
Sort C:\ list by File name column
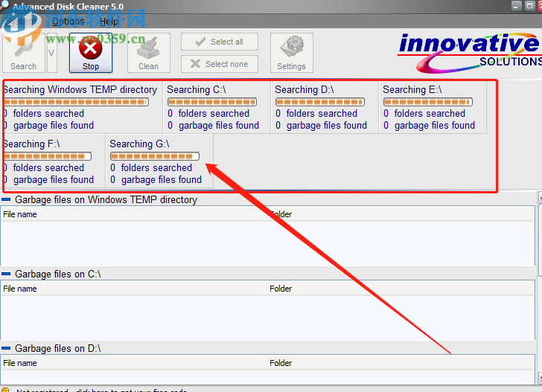point(134,289)
